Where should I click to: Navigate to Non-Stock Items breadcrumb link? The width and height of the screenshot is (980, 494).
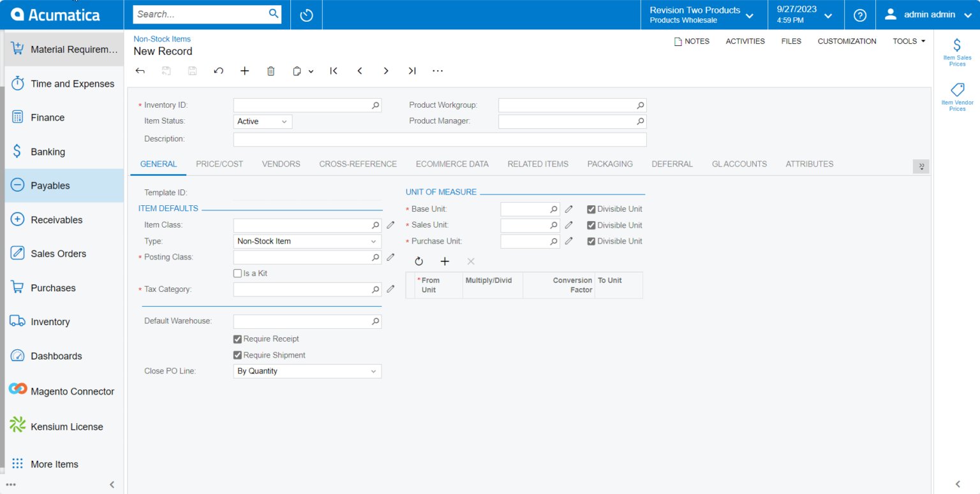tap(161, 38)
